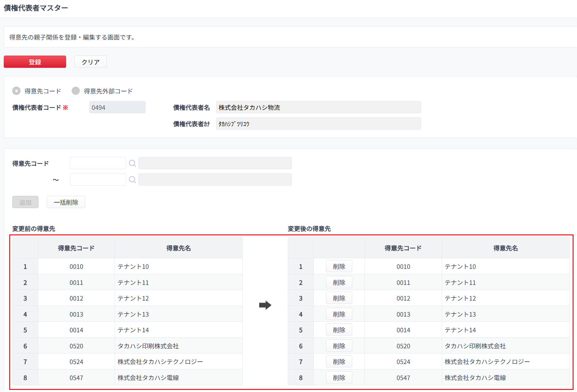The width and height of the screenshot is (577, 392).
Task: Click the クリア button
Action: [x=90, y=62]
